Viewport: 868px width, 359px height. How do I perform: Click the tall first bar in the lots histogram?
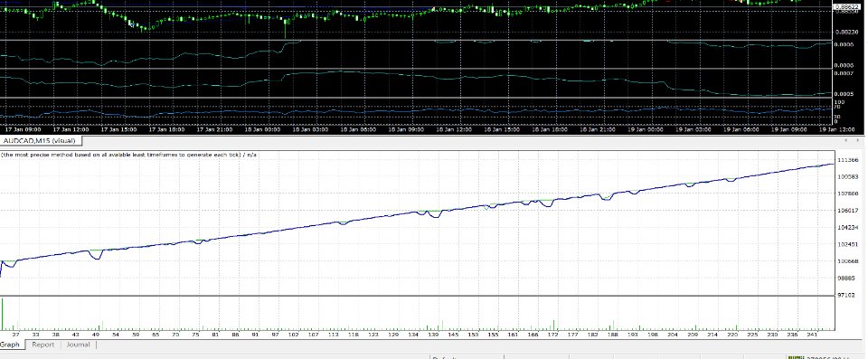pos(2,314)
